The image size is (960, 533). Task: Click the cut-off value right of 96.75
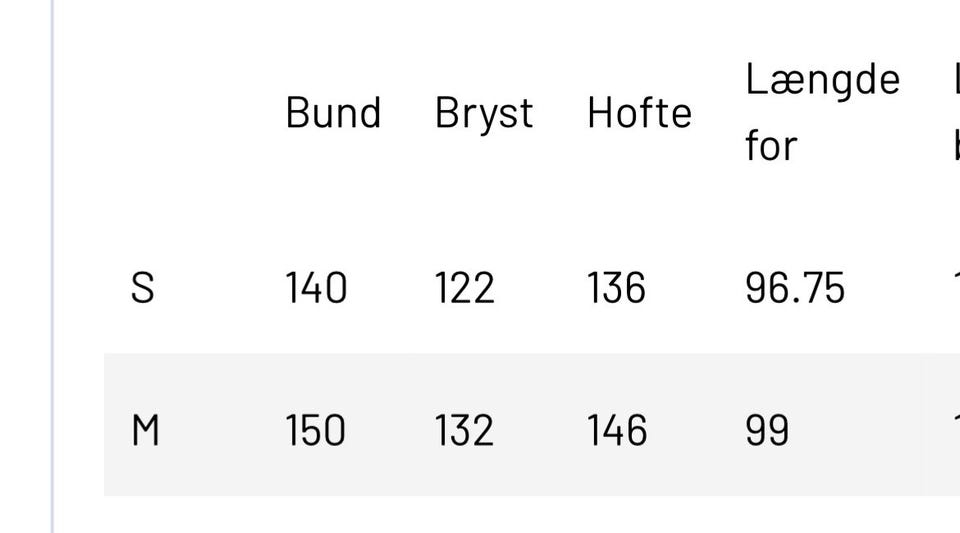[956, 288]
